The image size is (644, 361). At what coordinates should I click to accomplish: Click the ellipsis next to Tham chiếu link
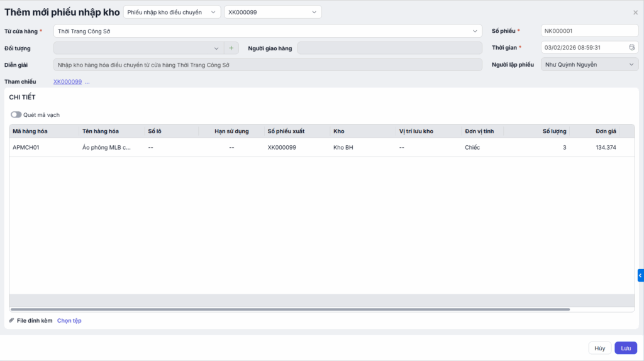click(x=87, y=82)
